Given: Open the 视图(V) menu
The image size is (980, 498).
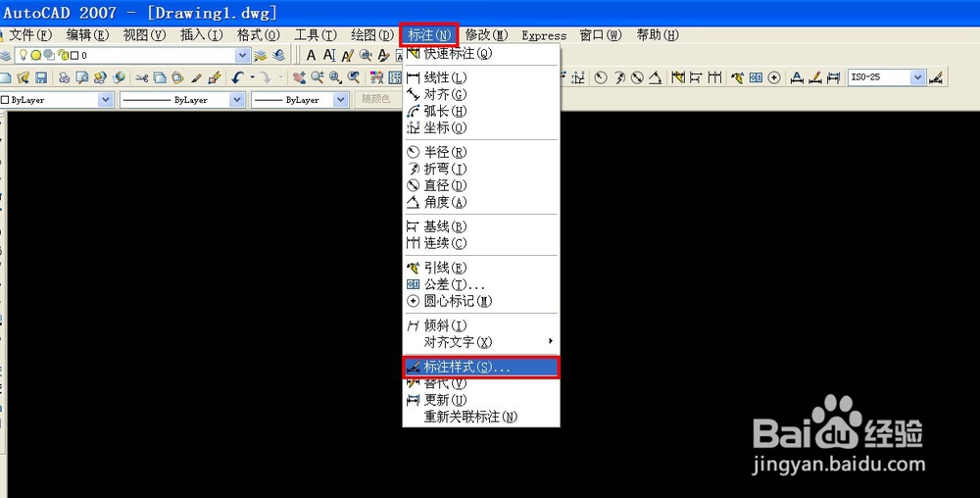Looking at the screenshot, I should [144, 35].
